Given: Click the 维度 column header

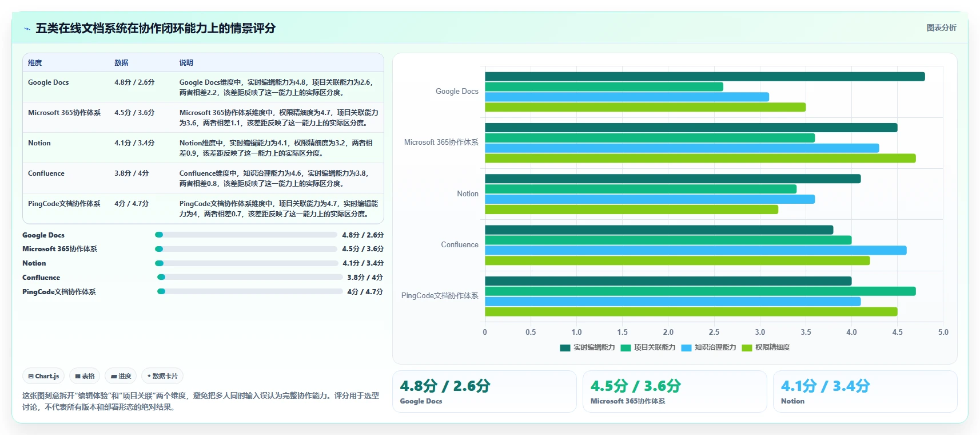Looking at the screenshot, I should (35, 63).
